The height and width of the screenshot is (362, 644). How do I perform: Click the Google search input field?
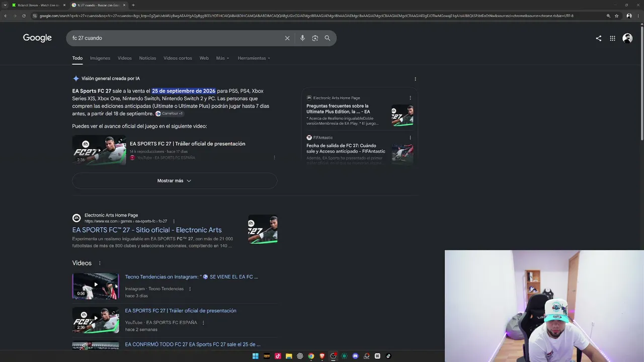[176, 38]
